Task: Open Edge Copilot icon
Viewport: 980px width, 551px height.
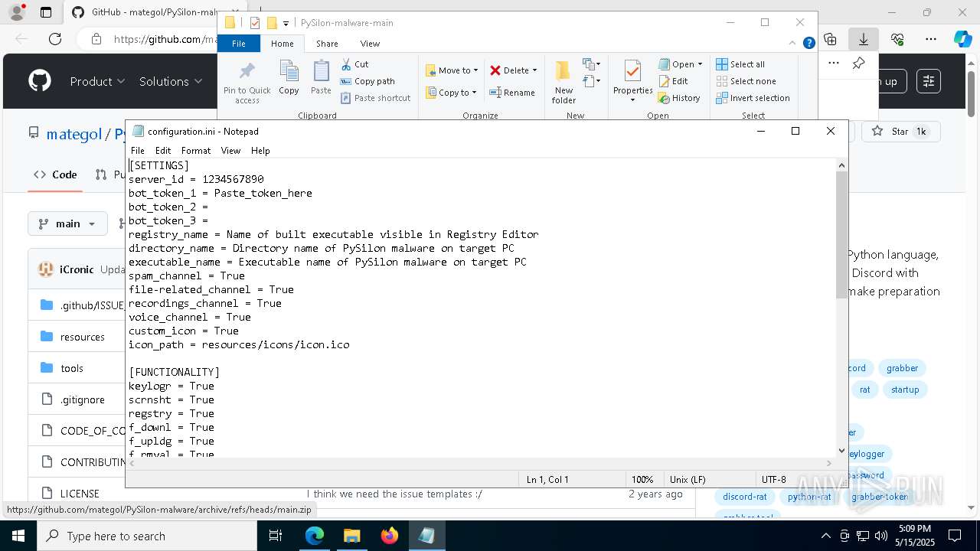Action: [962, 39]
